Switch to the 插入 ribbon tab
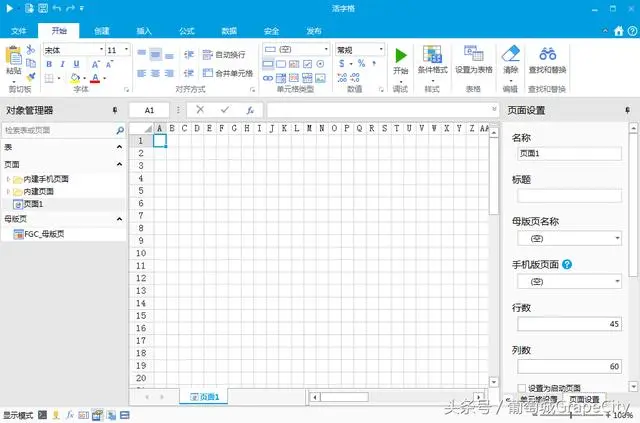 pyautogui.click(x=144, y=31)
